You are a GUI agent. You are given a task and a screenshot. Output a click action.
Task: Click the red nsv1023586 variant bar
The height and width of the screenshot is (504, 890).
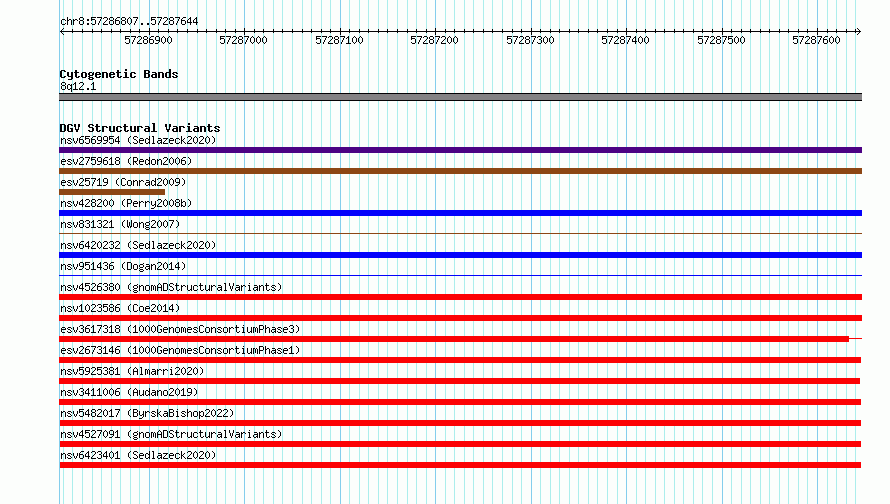coord(460,318)
